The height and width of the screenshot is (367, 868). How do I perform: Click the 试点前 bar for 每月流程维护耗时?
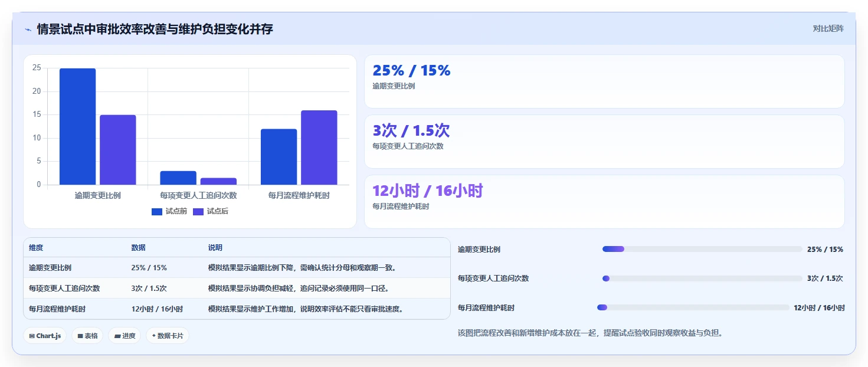tap(279, 157)
